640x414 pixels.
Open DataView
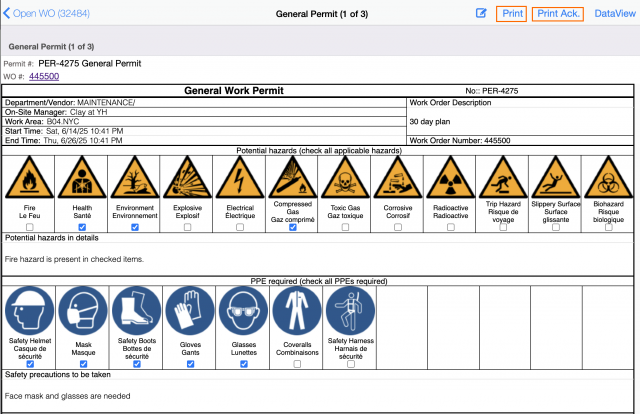(615, 14)
